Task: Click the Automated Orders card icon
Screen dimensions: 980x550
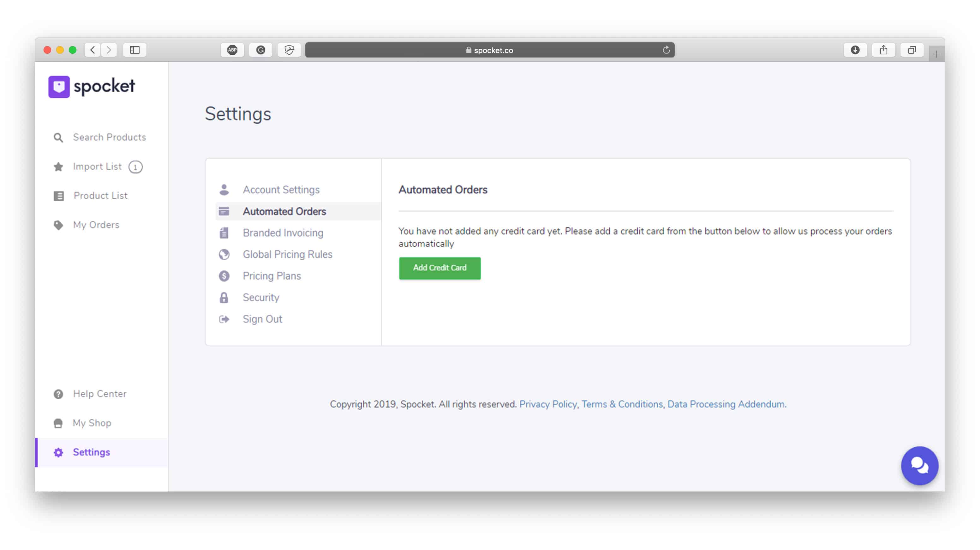Action: click(x=224, y=211)
